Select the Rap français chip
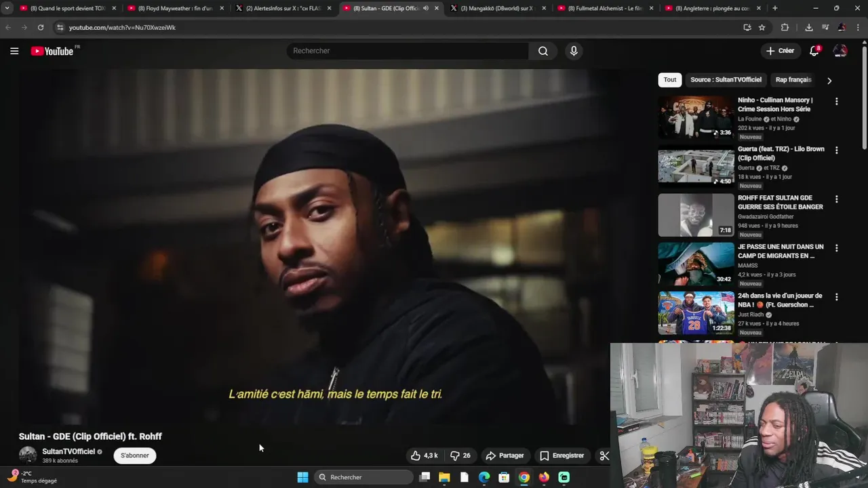 point(793,79)
